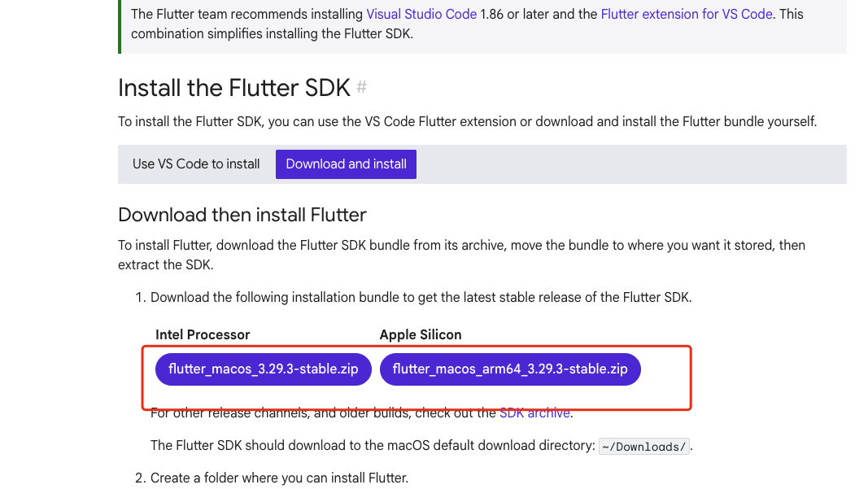The height and width of the screenshot is (489, 868).
Task: Click the Install the Flutter SDK heading
Action: pos(234,88)
